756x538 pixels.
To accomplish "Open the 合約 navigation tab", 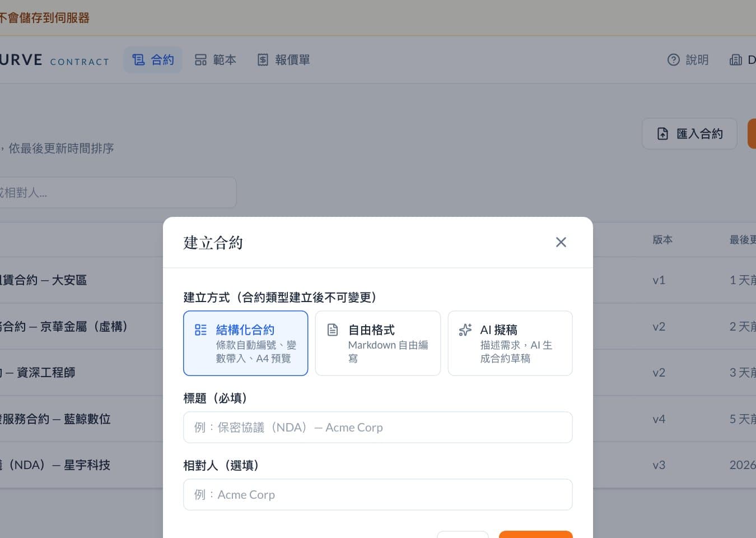I will 153,59.
